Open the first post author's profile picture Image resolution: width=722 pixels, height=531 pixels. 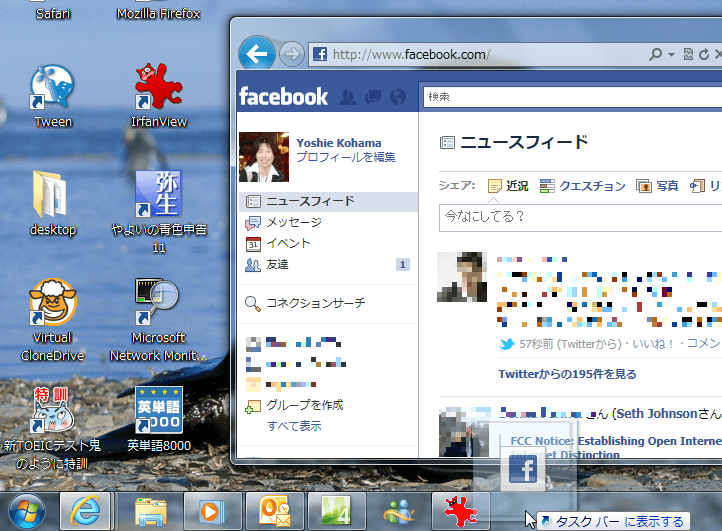(x=462, y=277)
